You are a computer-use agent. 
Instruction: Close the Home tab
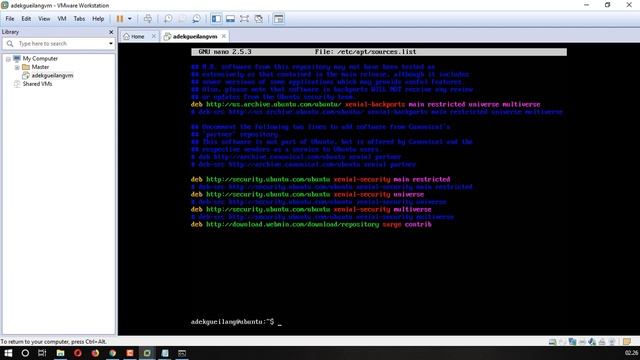coord(153,36)
